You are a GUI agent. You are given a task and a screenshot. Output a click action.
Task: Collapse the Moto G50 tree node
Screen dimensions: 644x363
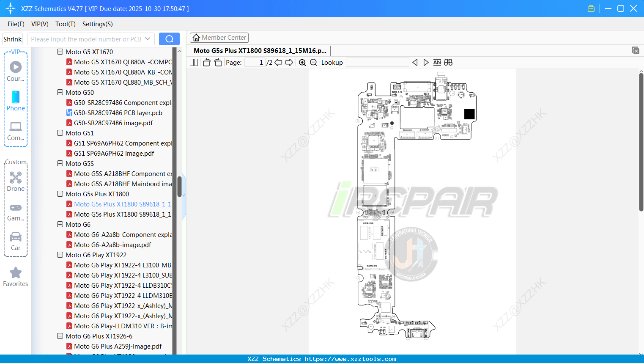60,92
